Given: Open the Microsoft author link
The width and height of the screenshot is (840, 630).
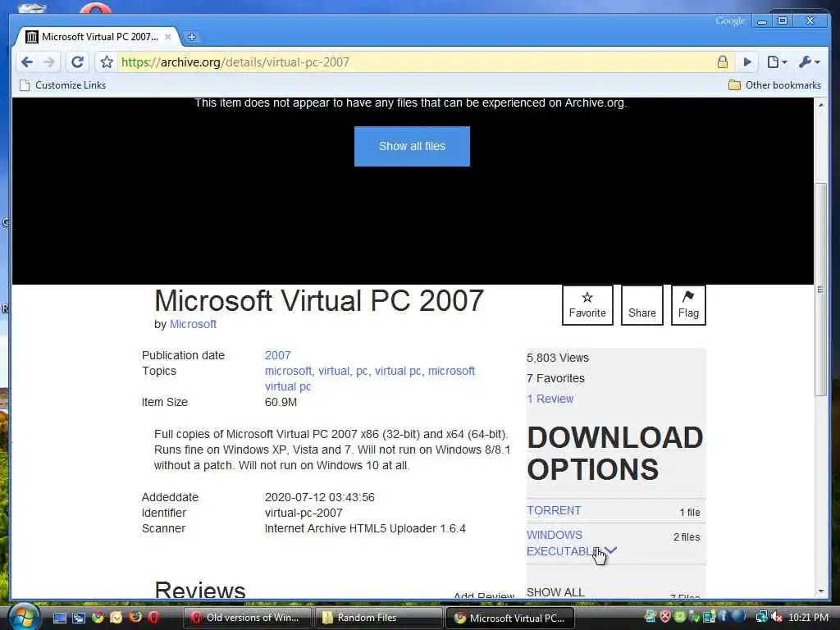Looking at the screenshot, I should 193,324.
